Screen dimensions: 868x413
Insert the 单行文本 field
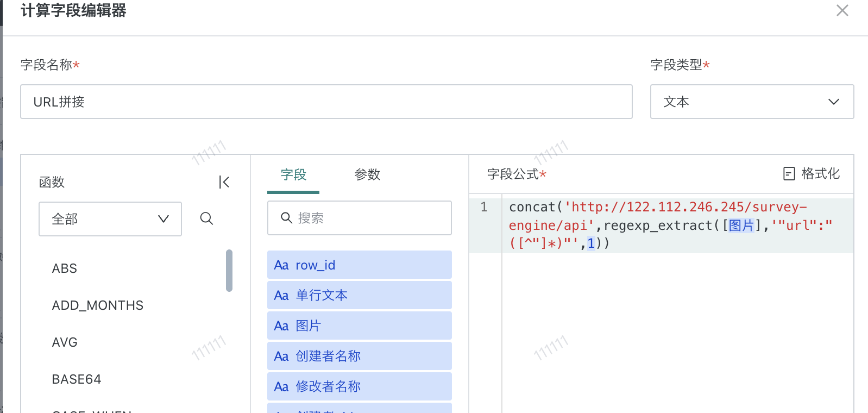tap(359, 295)
